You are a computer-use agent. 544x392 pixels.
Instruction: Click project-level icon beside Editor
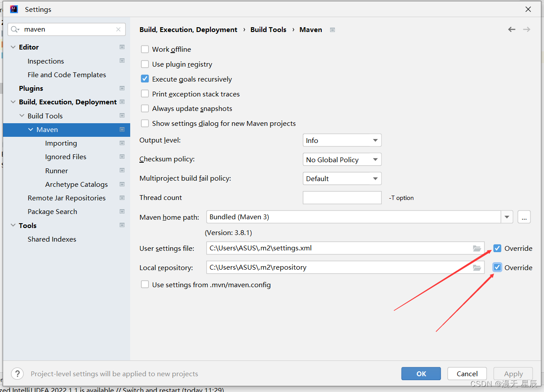pyautogui.click(x=122, y=47)
